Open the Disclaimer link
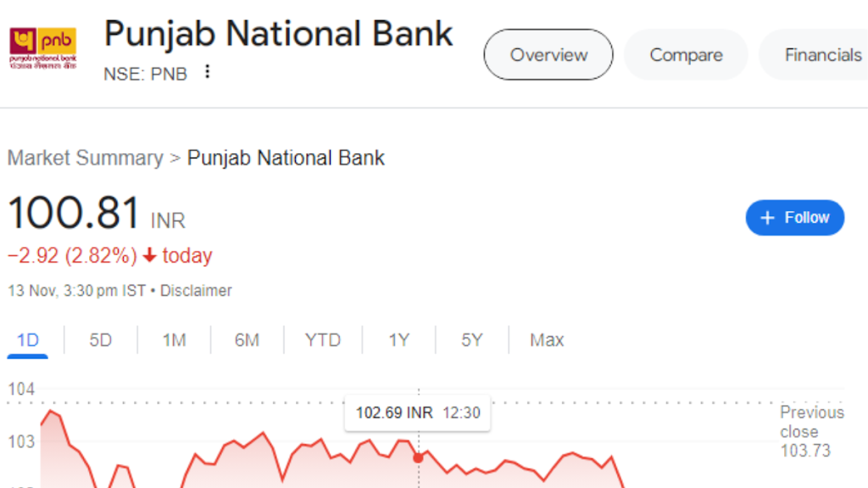868x488 pixels. coord(196,291)
